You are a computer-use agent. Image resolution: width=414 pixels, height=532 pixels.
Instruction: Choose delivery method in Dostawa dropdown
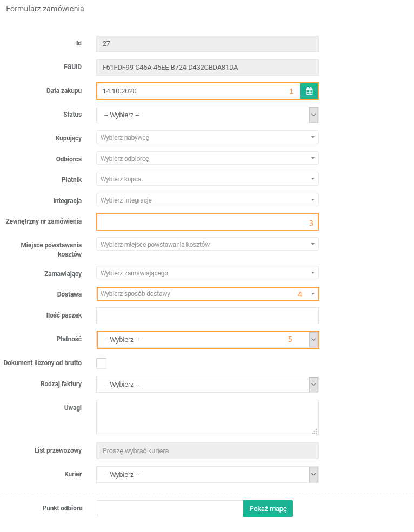coord(207,294)
